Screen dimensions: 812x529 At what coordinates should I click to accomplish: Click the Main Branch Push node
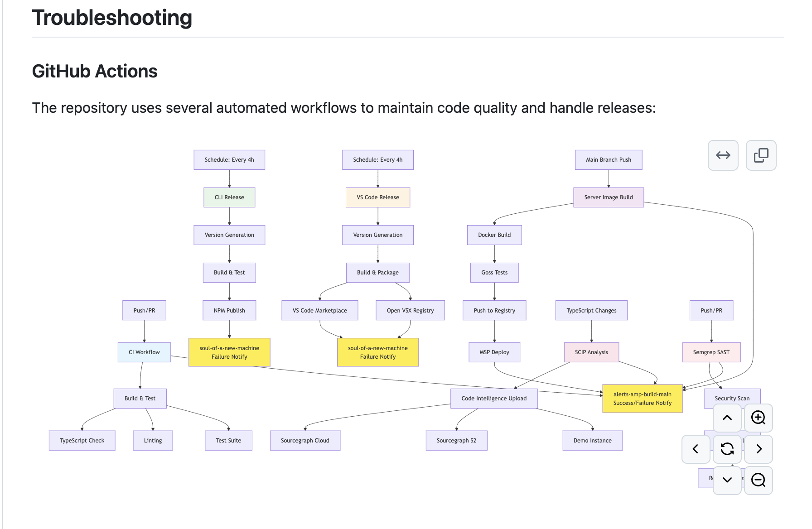(x=609, y=160)
